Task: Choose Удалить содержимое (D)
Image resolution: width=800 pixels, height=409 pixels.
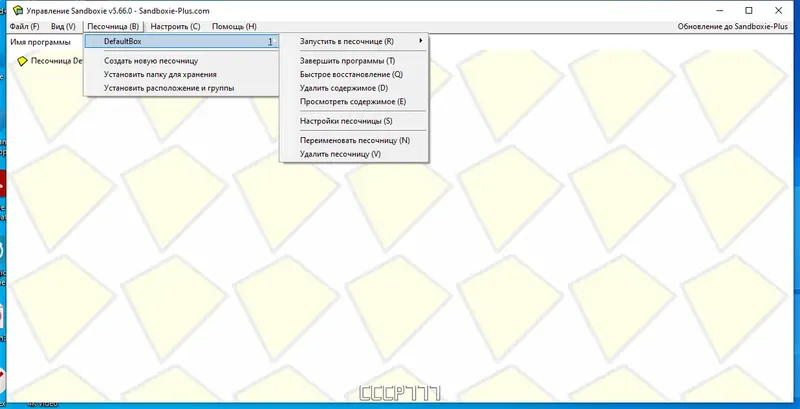Action: [354, 88]
